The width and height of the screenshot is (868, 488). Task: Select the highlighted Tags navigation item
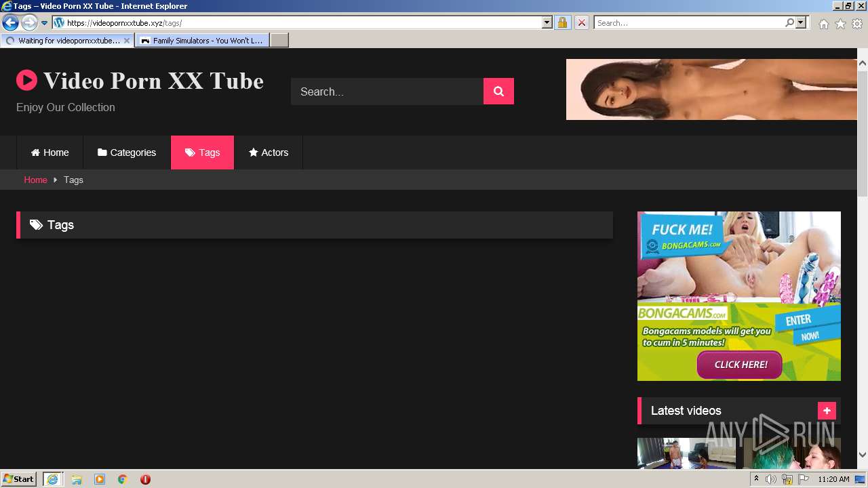(x=202, y=152)
